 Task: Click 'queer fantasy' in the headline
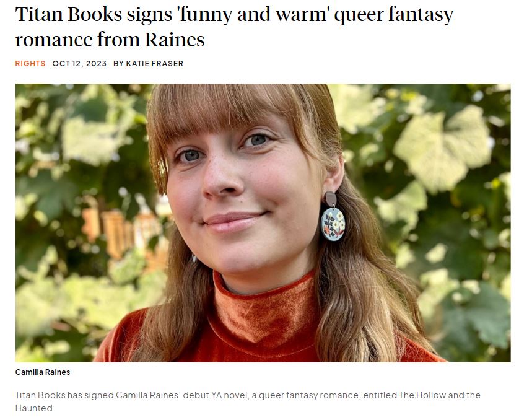point(393,15)
